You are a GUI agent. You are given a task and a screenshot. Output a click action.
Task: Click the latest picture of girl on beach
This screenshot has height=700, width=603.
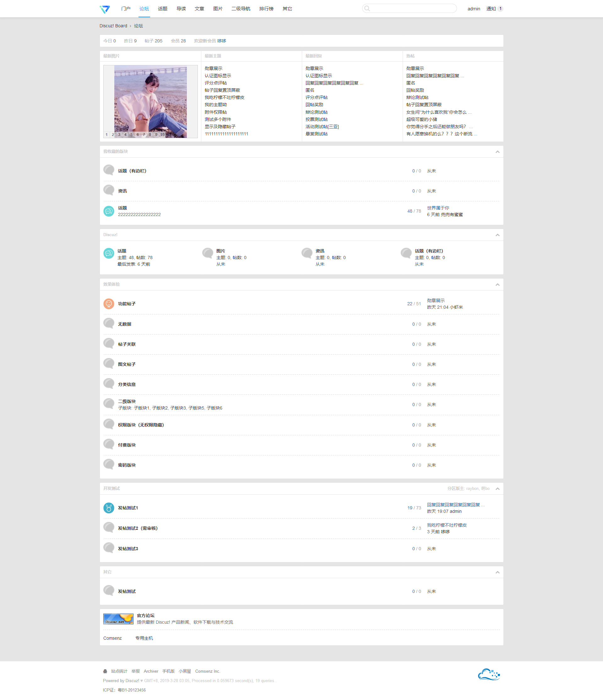click(x=150, y=101)
